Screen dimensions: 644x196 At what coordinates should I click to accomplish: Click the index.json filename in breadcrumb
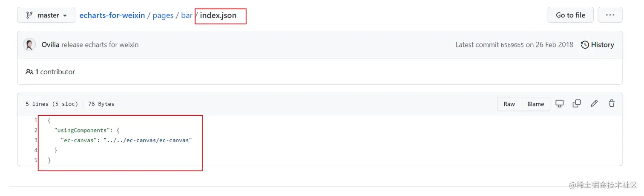[x=218, y=15]
